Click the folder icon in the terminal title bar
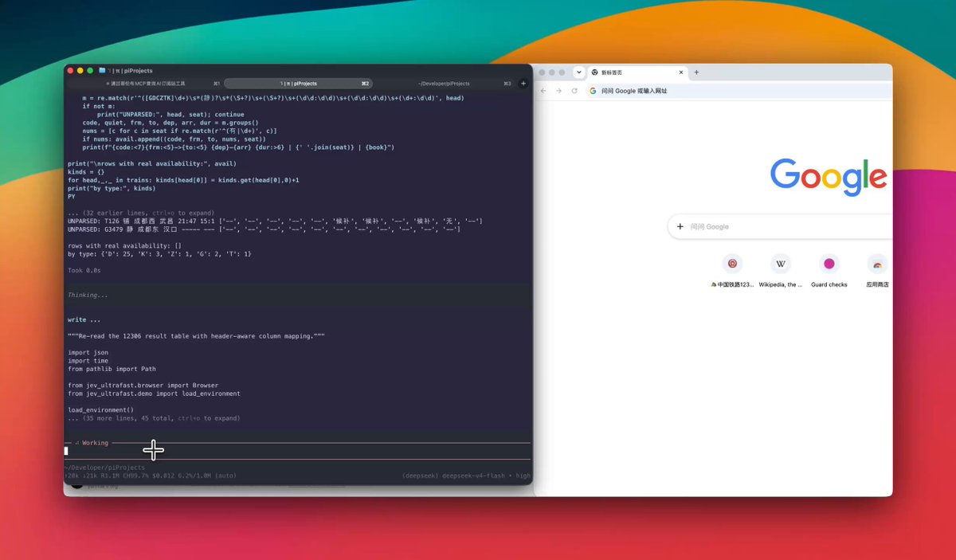Screen dimensions: 956x560 point(102,71)
